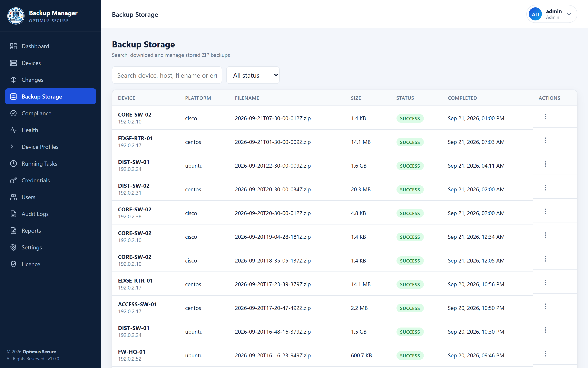Open actions menu for 2026-09-20T17-23-39-379Z.zip
Viewport: 588px width, 368px height.
point(546,283)
